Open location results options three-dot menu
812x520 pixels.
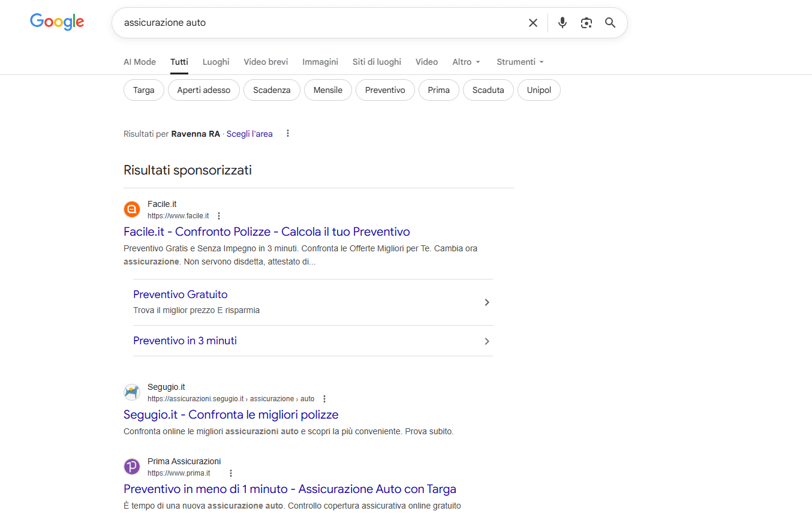click(x=288, y=133)
